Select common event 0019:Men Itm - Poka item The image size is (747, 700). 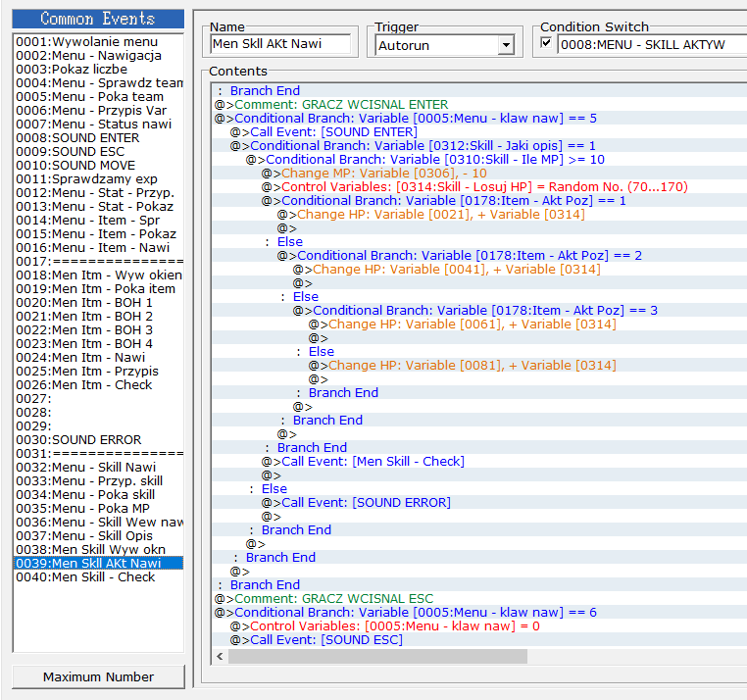pyautogui.click(x=98, y=289)
